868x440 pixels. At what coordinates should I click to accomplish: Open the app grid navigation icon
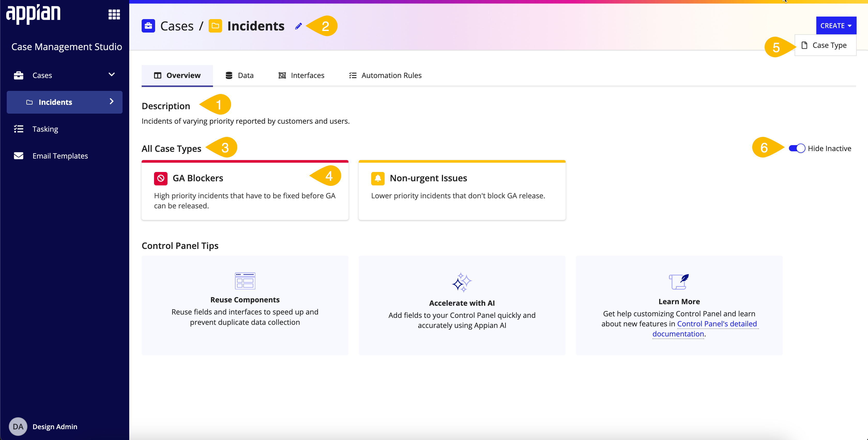[114, 14]
